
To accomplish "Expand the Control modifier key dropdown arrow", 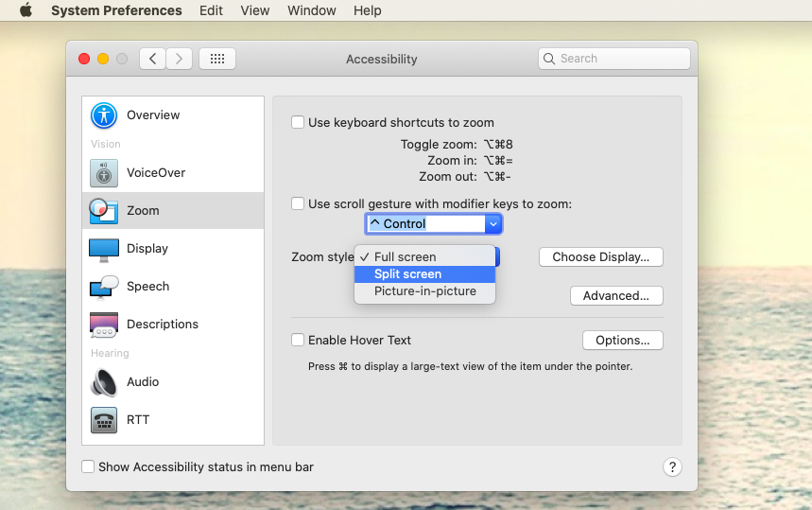I will 493,224.
